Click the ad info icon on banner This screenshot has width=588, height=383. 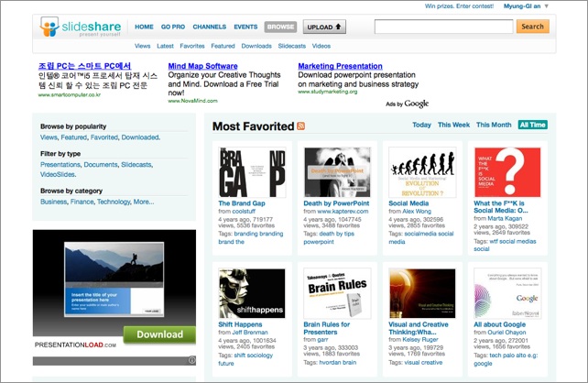191,360
